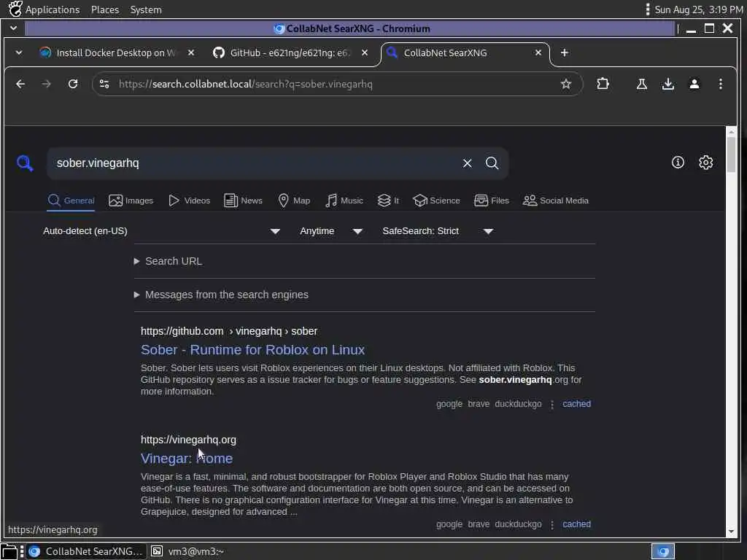Open Sober - Runtime for Roblox on Linux
Viewport: 747px width, 560px height.
tap(252, 350)
